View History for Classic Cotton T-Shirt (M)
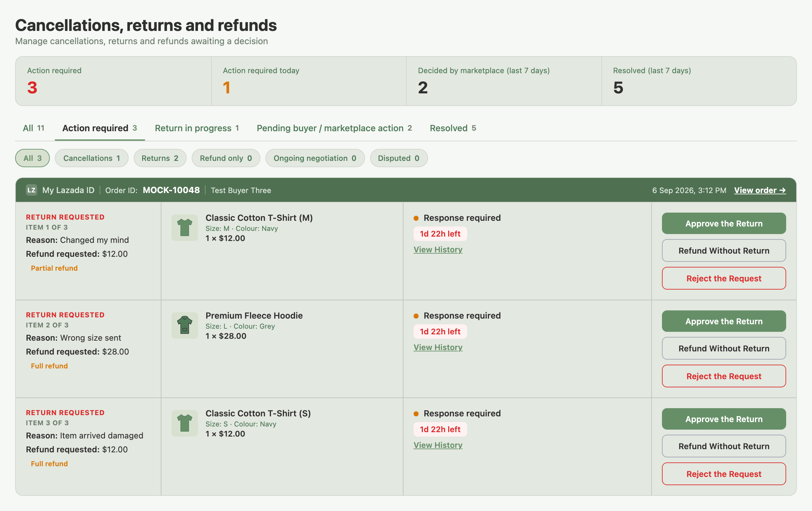This screenshot has height=511, width=812. [x=438, y=250]
